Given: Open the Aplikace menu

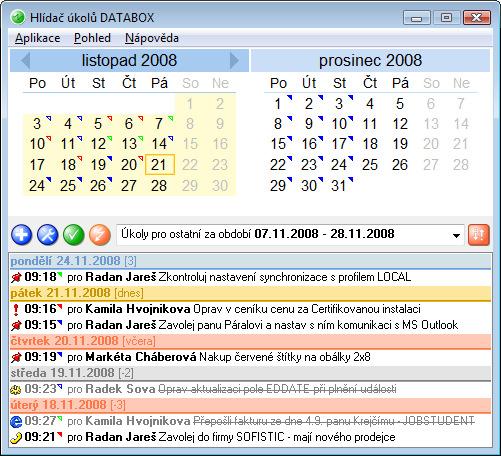Looking at the screenshot, I should [x=38, y=38].
